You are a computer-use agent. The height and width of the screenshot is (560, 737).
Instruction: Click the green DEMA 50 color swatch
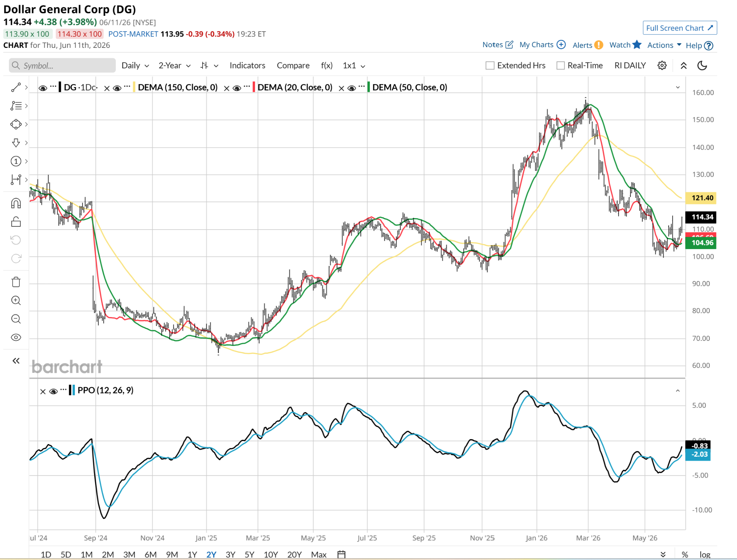(x=368, y=87)
